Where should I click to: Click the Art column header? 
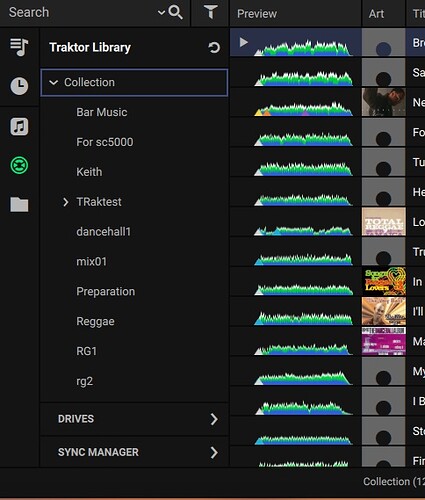tap(376, 14)
